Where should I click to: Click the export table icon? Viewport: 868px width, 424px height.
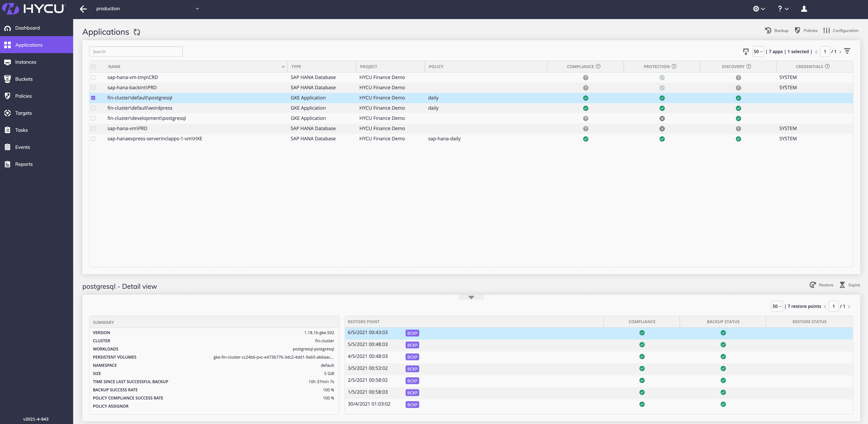click(746, 52)
